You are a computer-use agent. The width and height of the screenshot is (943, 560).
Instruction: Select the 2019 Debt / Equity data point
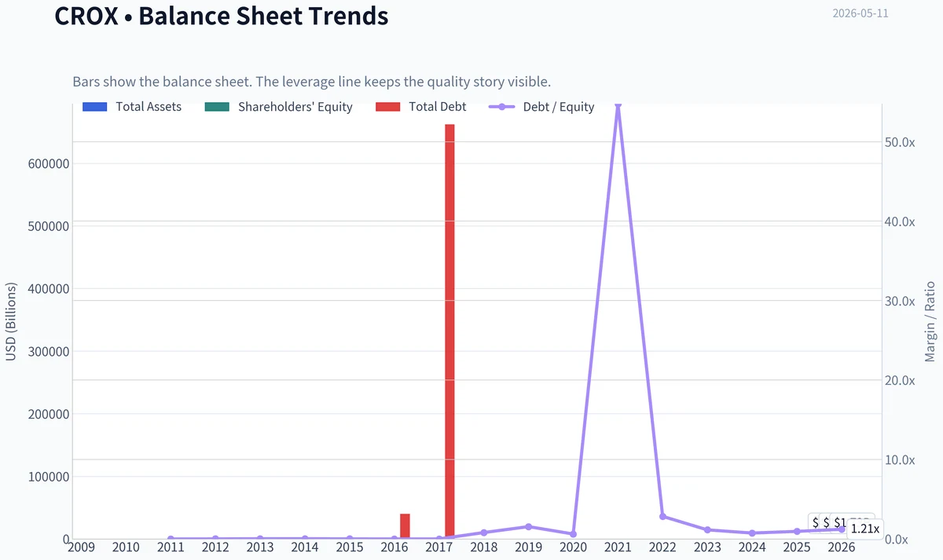pos(529,526)
